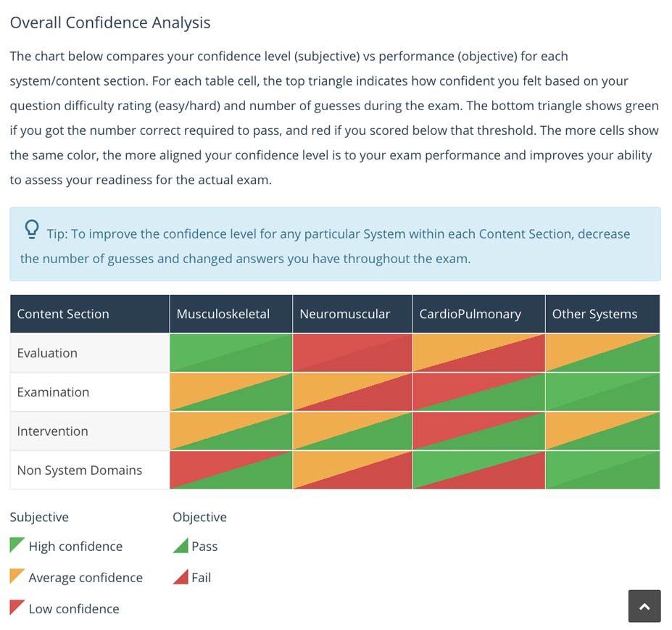Viewport: 672px width, 630px height.
Task: Click the lightbulb tip icon
Action: pyautogui.click(x=32, y=229)
